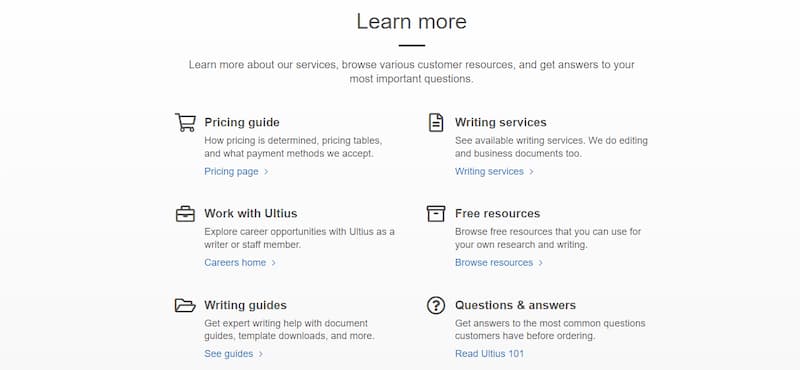Click the Pricing guide heading
The height and width of the screenshot is (370, 800).
click(242, 122)
